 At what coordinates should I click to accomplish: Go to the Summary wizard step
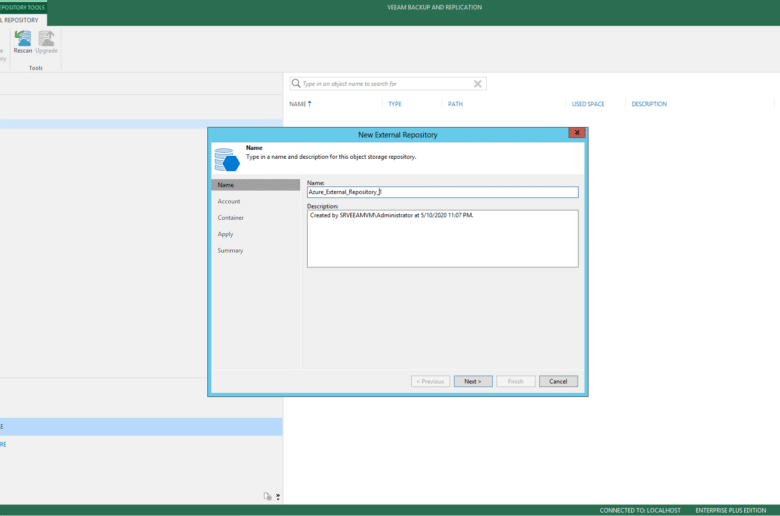tap(230, 250)
